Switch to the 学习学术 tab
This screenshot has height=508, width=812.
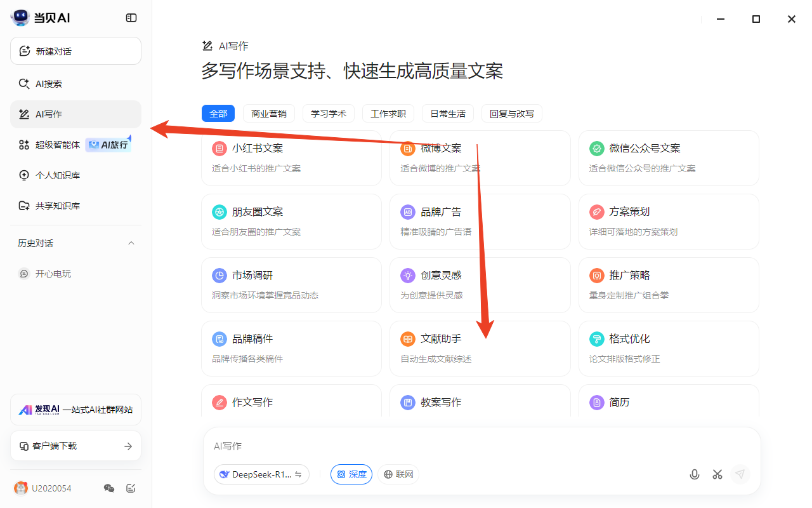click(329, 114)
